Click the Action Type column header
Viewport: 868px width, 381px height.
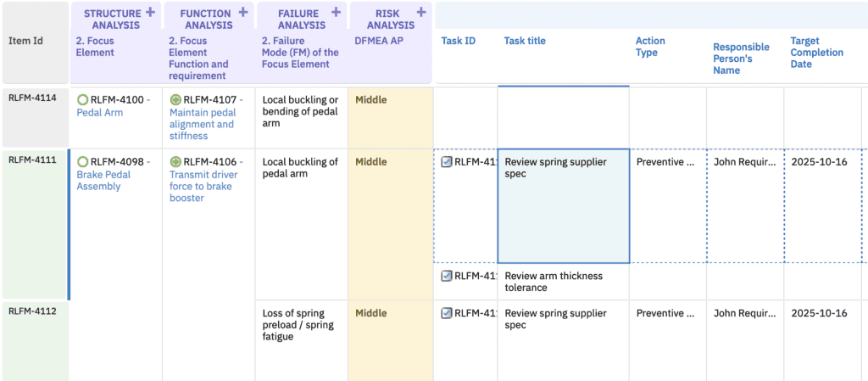[x=650, y=47]
